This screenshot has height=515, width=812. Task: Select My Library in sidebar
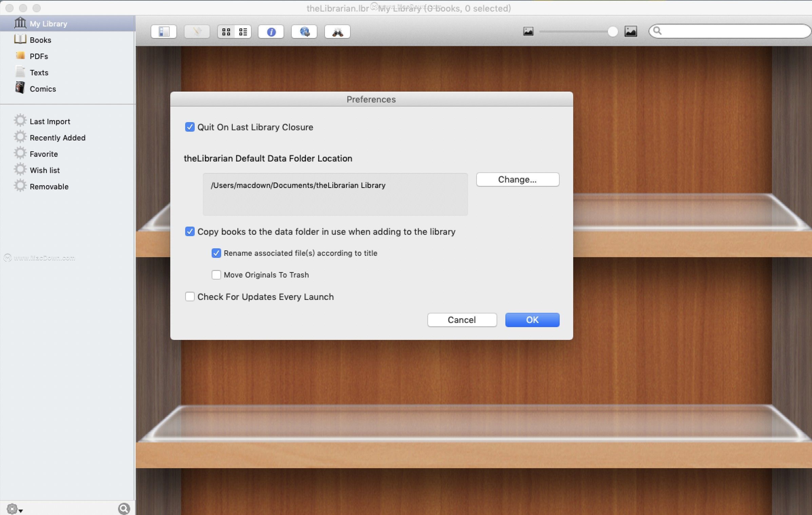point(67,24)
